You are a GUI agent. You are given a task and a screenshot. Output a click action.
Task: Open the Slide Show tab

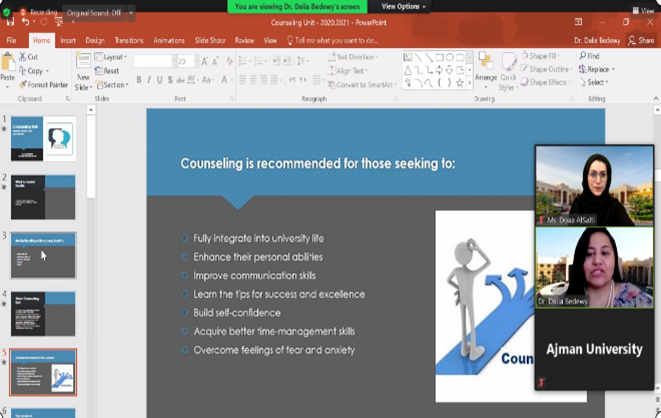pos(210,40)
